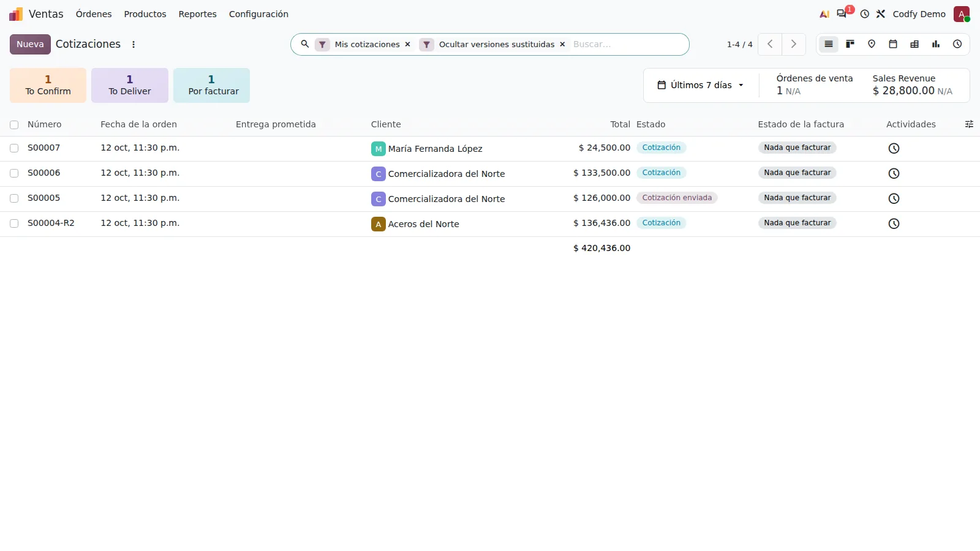The width and height of the screenshot is (980, 551).
Task: Open the user avatar menu
Action: [x=962, y=14]
